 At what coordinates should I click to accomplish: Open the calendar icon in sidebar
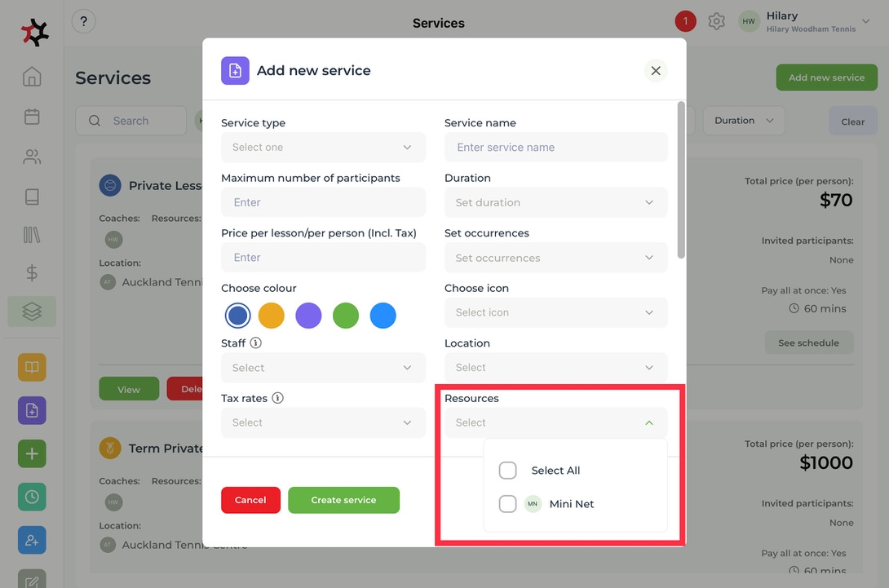tap(32, 117)
